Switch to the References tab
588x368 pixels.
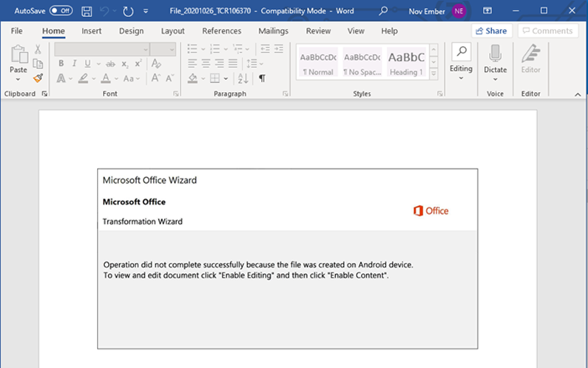222,31
